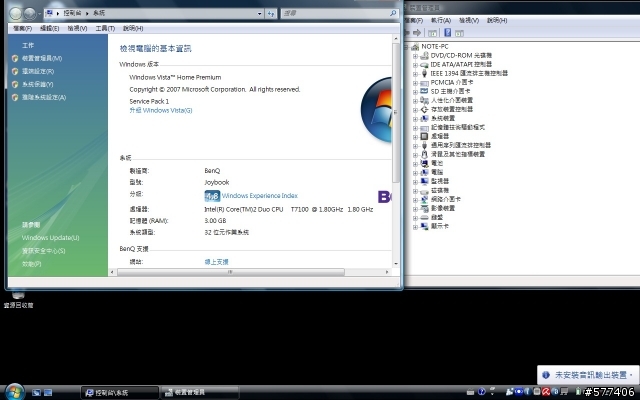Expand the 網路介面卡 node
Image resolution: width=640 pixels, height=400 pixels.
(x=415, y=200)
